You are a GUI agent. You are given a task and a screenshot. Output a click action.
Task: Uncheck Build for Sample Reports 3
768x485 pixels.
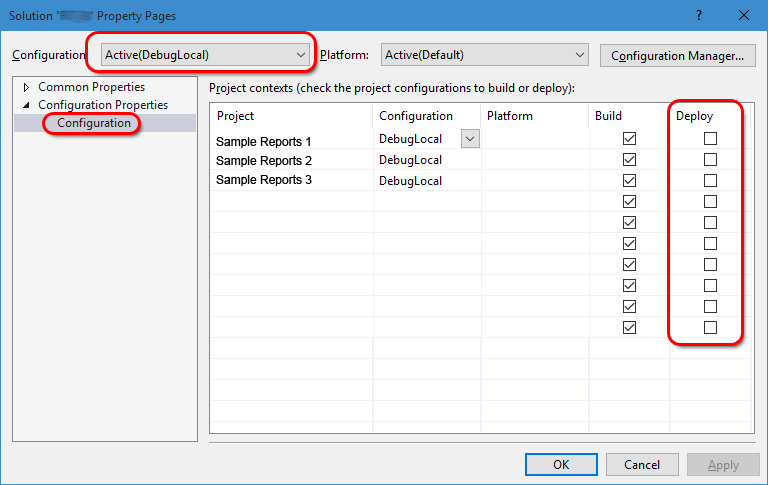(629, 181)
